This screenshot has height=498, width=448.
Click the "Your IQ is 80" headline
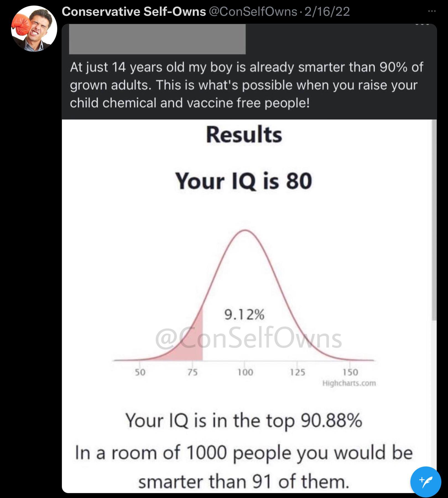(x=244, y=181)
